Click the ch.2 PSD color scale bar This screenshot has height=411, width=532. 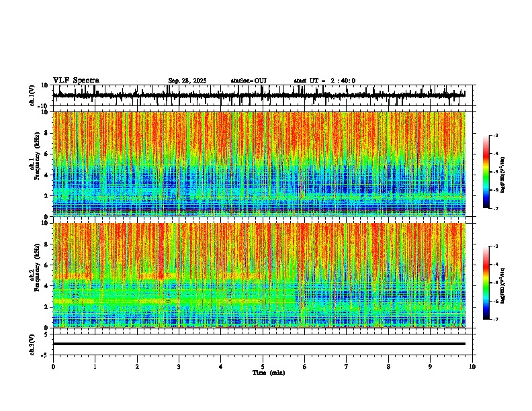pos(486,283)
